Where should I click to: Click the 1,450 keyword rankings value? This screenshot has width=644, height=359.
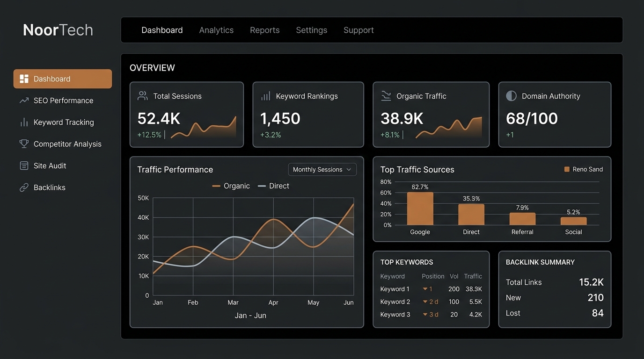tap(280, 119)
